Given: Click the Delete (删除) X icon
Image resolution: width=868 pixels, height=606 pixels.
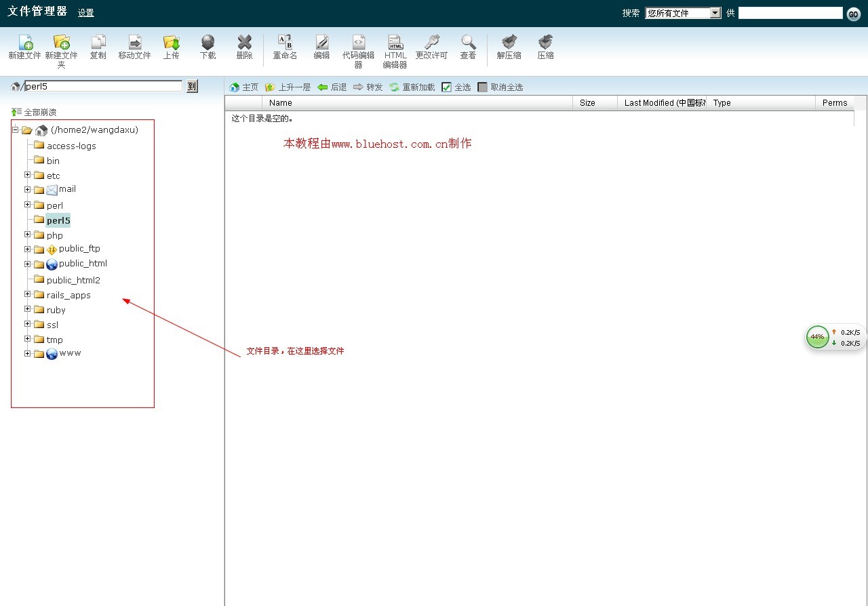Looking at the screenshot, I should coord(244,43).
